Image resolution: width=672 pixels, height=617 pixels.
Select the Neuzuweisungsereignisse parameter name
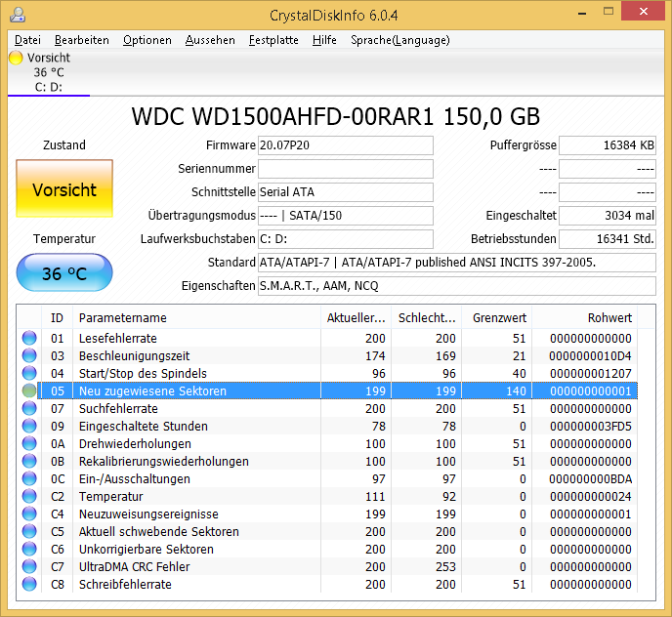pos(148,514)
